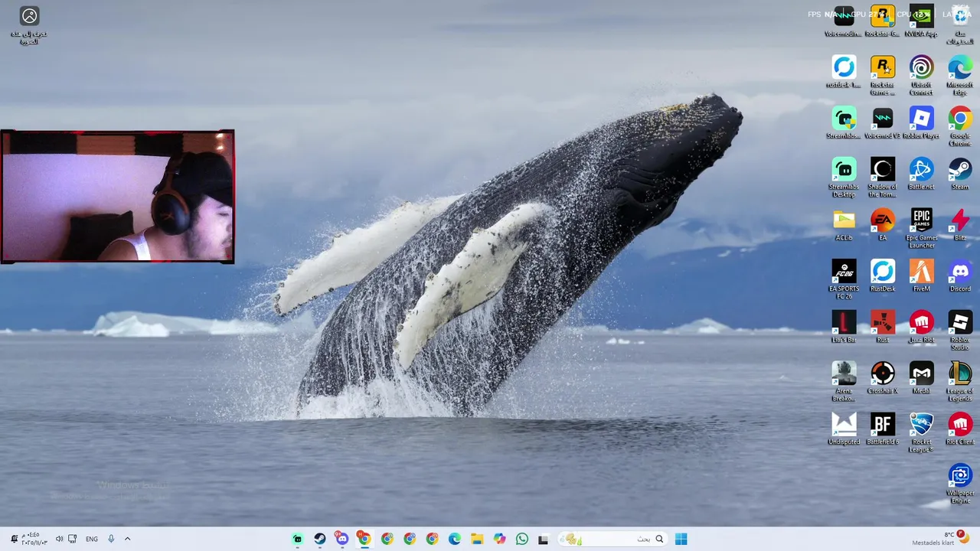Open Copilot from the taskbar
This screenshot has height=551, width=980.
coord(500,539)
